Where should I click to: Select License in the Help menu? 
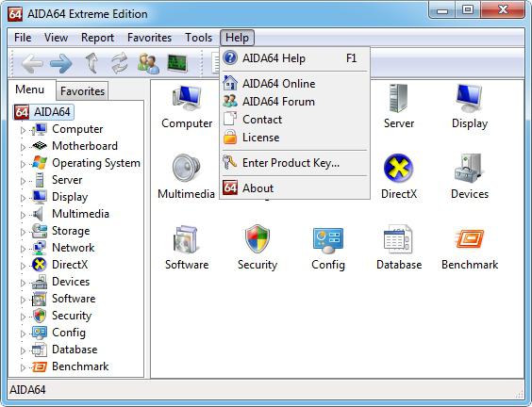tap(294, 138)
